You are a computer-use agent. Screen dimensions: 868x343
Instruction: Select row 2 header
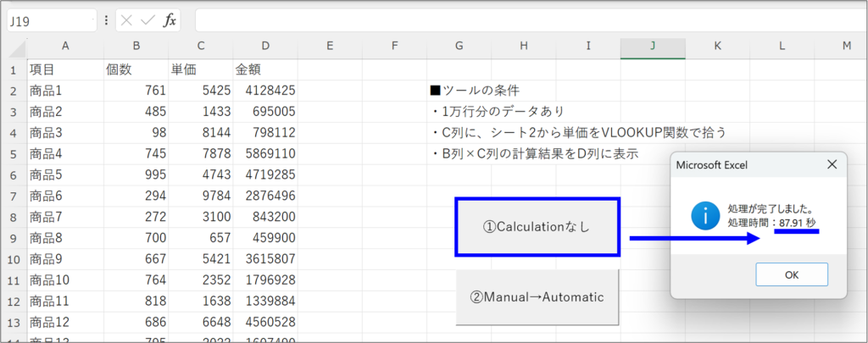(x=14, y=91)
